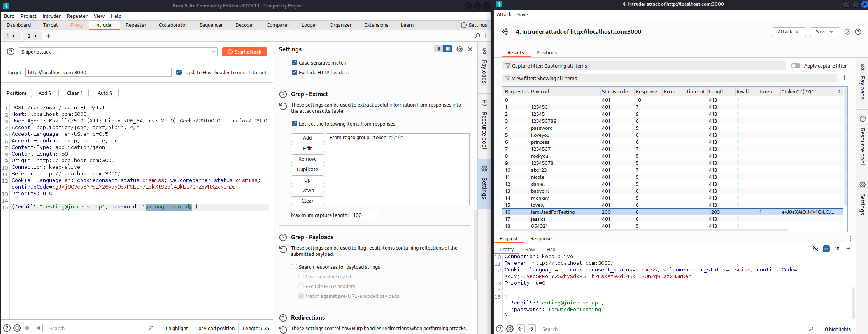868x334 pixels.
Task: Click the Duplicate button in Grep - Extract
Action: tap(307, 169)
